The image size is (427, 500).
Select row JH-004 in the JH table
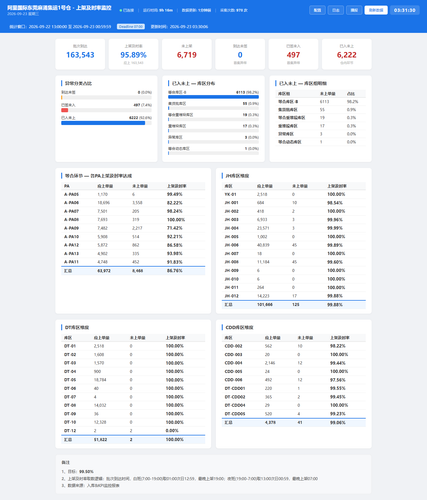(x=294, y=228)
